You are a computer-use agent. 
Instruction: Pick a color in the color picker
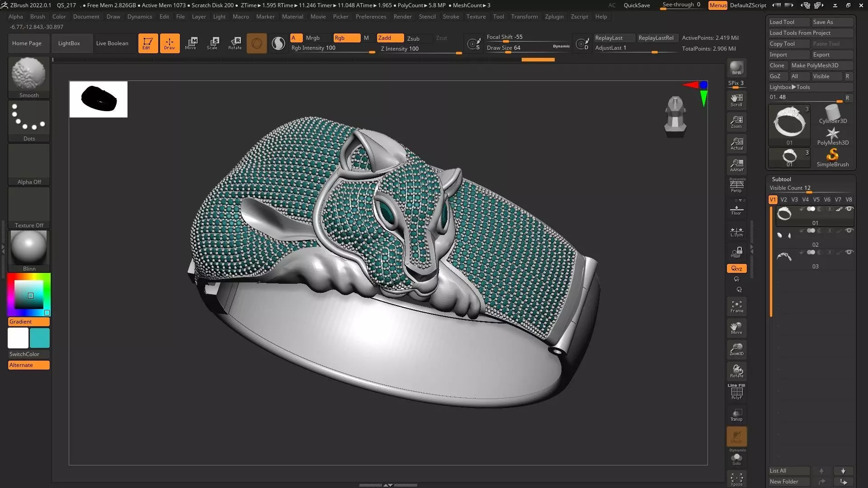[x=29, y=295]
